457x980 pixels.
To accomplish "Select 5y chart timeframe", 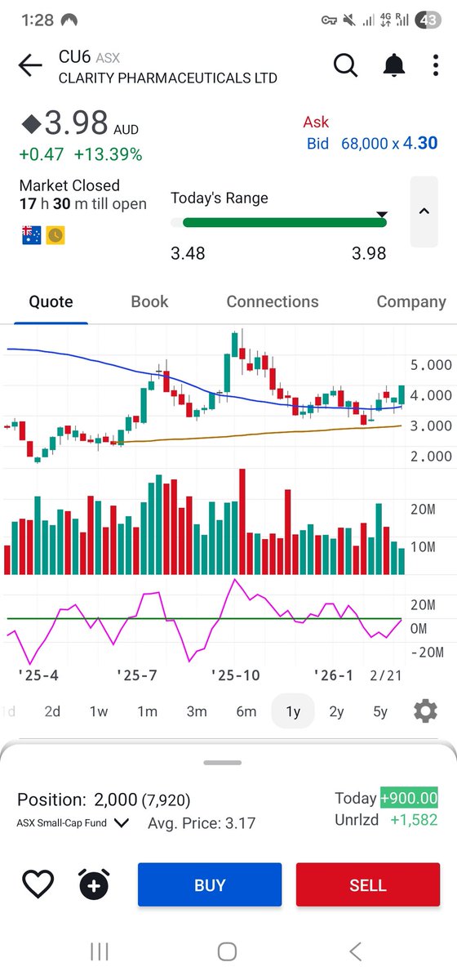I will pyautogui.click(x=380, y=711).
